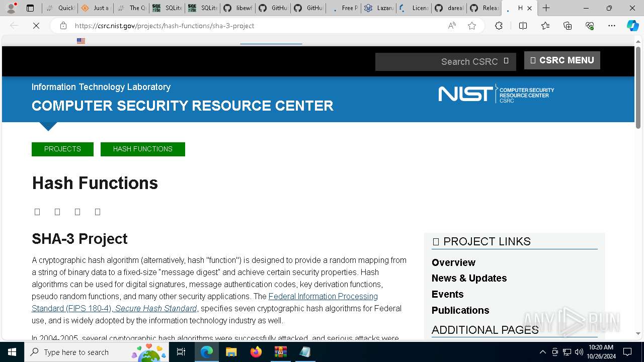Switch to the Quickl tab
The height and width of the screenshot is (362, 644).
pos(60,8)
